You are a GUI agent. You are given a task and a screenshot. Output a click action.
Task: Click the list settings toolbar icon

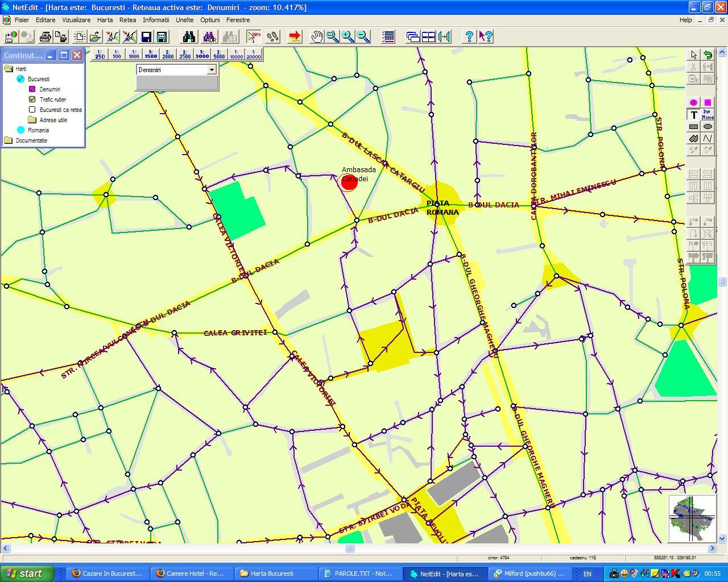tap(388, 37)
